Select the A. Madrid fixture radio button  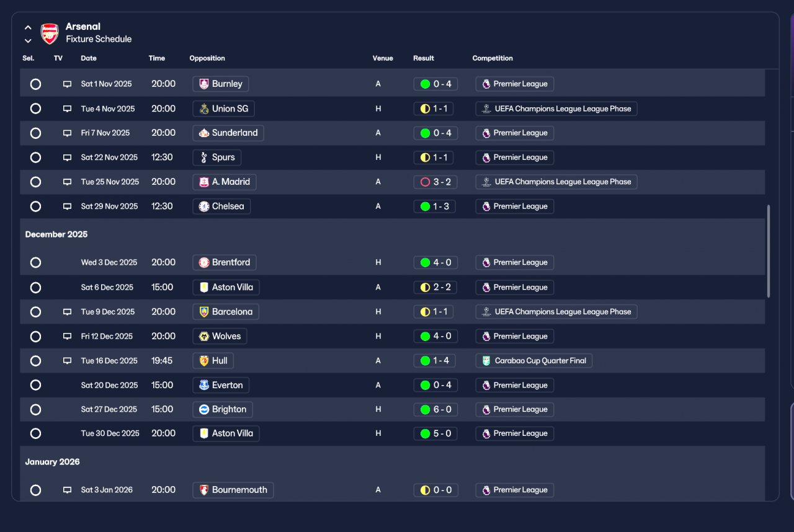tap(35, 182)
